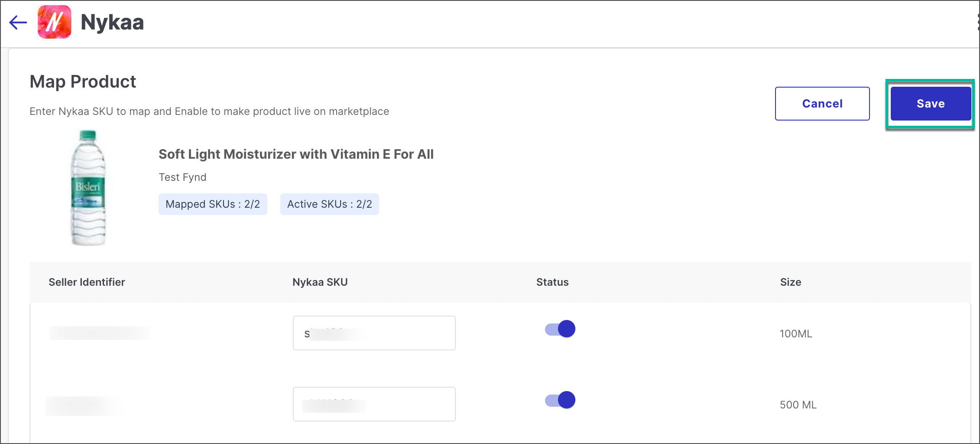Click the Size column header
Viewport: 980px width, 444px height.
click(791, 282)
